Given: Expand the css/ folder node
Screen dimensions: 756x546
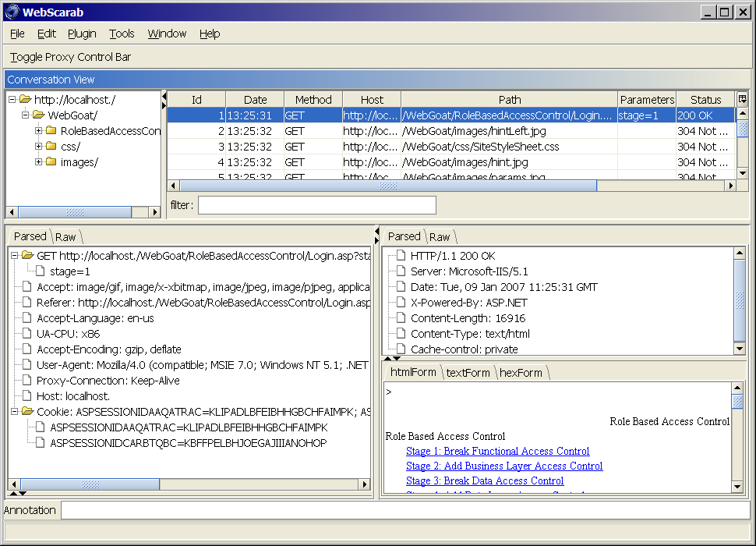Looking at the screenshot, I should 38,146.
